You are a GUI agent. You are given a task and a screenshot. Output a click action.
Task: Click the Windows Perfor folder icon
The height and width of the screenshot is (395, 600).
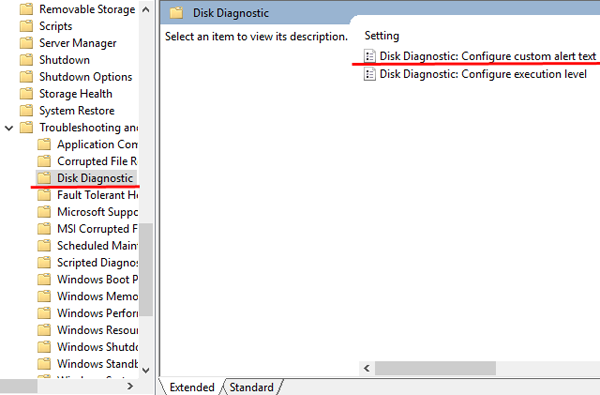[x=44, y=313]
